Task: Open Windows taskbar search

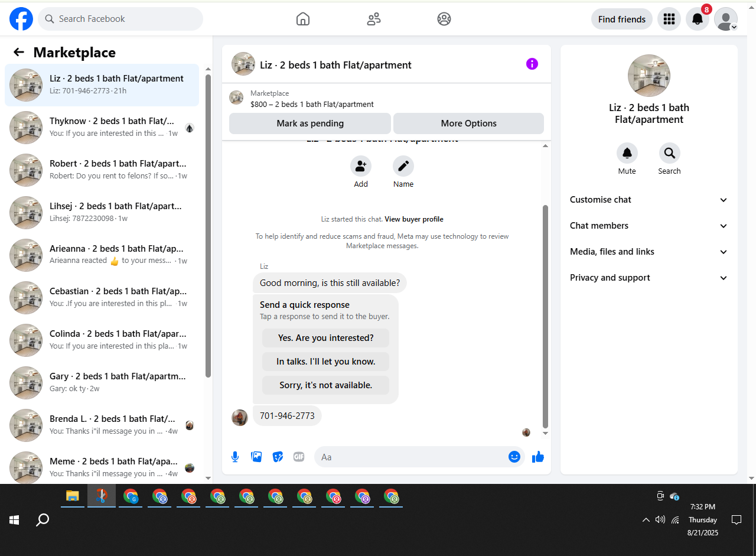Action: coord(43,520)
